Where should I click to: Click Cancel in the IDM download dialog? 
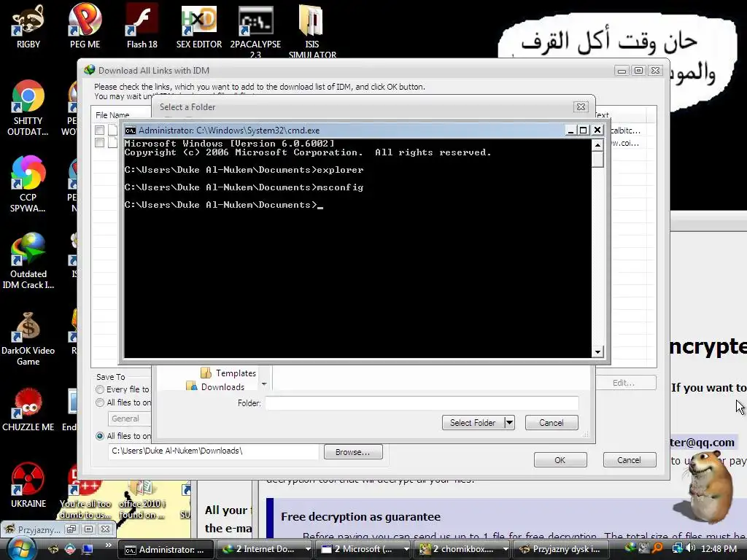tap(630, 460)
